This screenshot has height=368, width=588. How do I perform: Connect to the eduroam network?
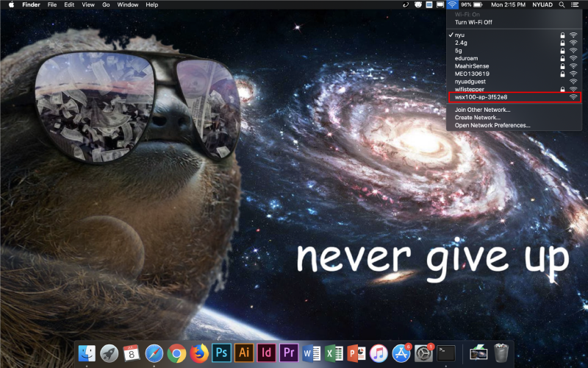[x=514, y=58]
